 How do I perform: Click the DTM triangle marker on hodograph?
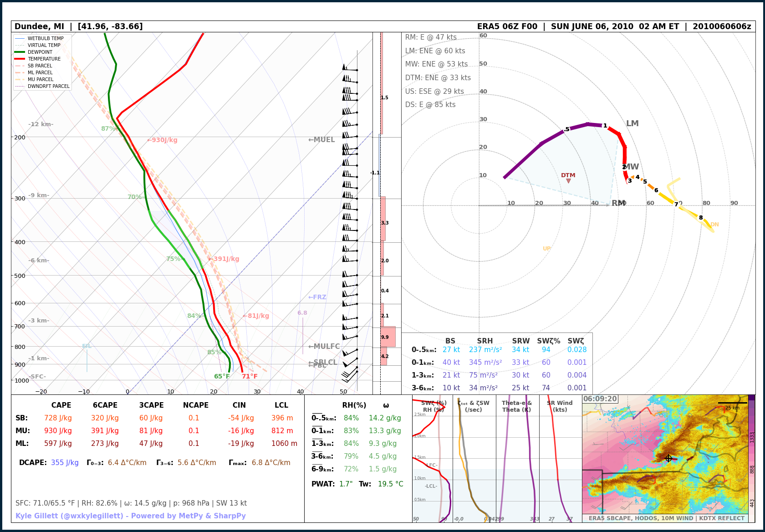coord(568,181)
